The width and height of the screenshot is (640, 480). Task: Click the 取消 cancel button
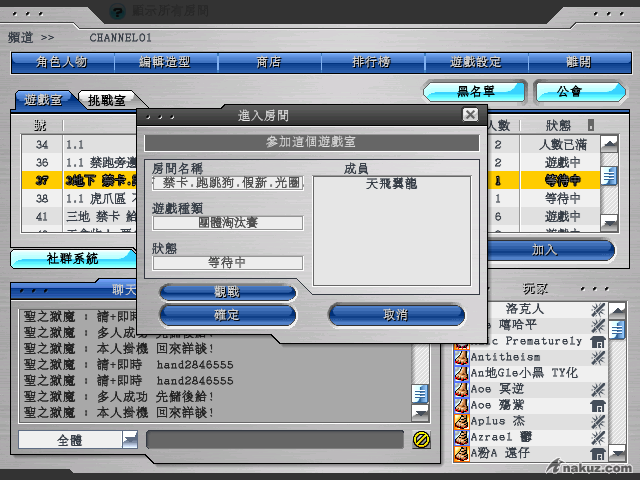[395, 315]
